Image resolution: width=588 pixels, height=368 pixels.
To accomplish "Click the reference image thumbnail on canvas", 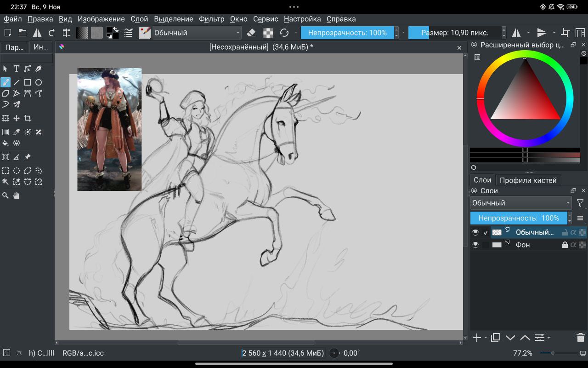I will [x=109, y=129].
